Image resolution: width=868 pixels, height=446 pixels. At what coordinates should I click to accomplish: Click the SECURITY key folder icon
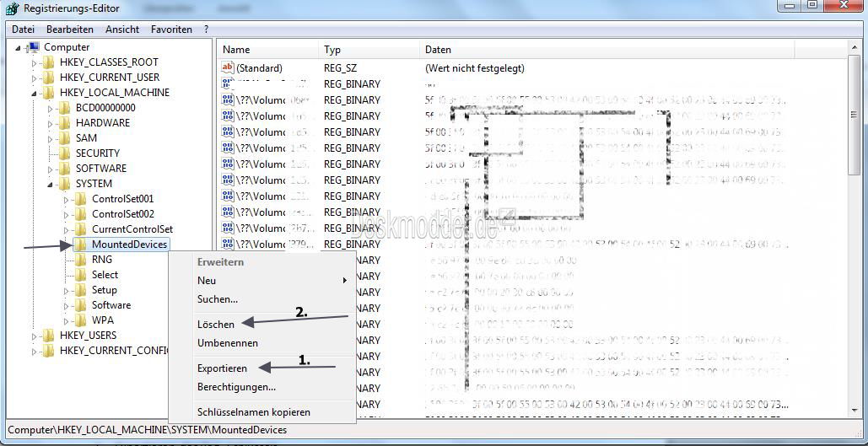(x=65, y=153)
